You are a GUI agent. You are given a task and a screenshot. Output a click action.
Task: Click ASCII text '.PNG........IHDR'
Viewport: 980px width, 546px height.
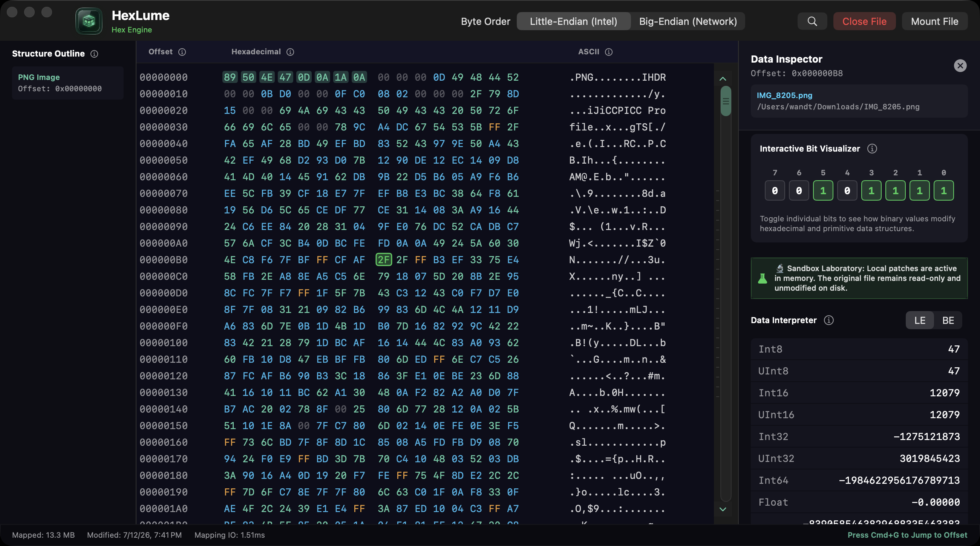617,77
